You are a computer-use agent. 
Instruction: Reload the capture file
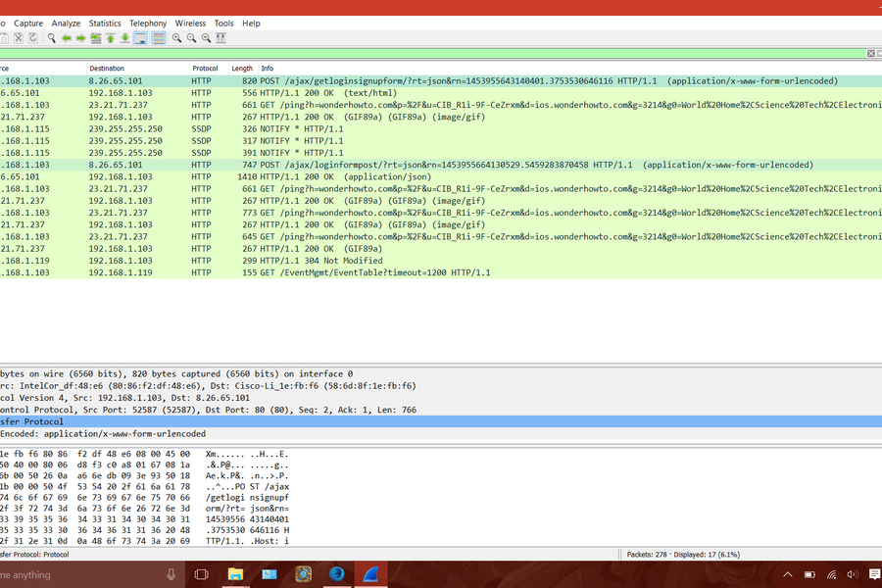coord(33,37)
